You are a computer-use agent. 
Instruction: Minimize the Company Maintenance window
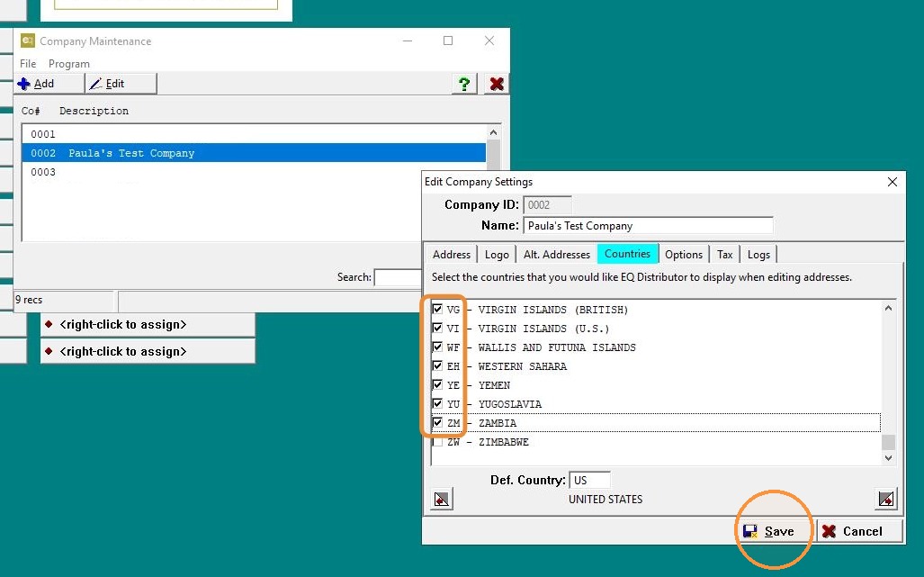408,41
